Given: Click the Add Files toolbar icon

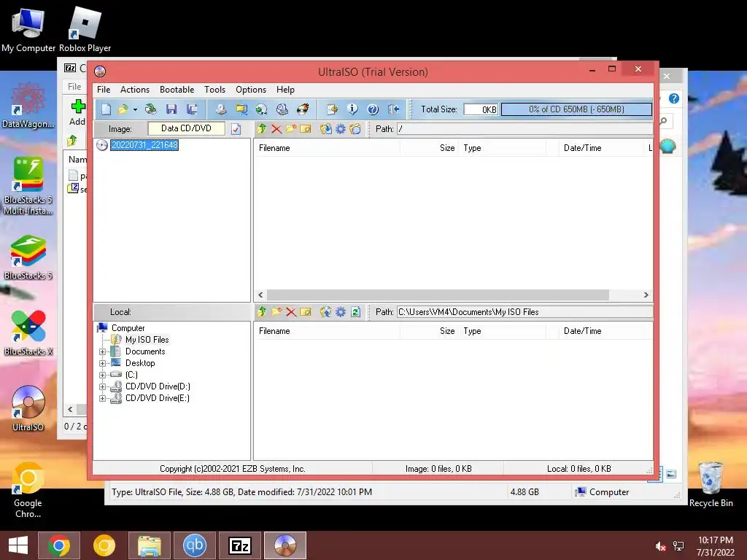Looking at the screenshot, I should point(332,109).
